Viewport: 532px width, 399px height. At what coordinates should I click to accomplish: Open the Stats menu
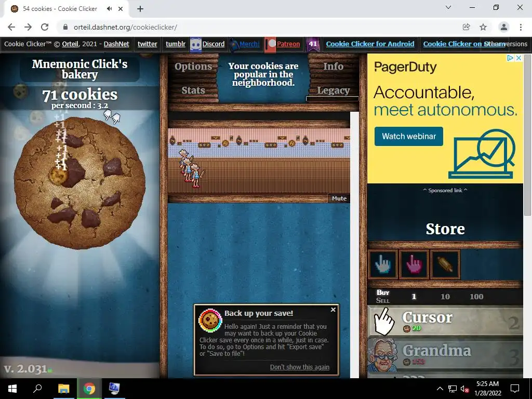(x=193, y=90)
